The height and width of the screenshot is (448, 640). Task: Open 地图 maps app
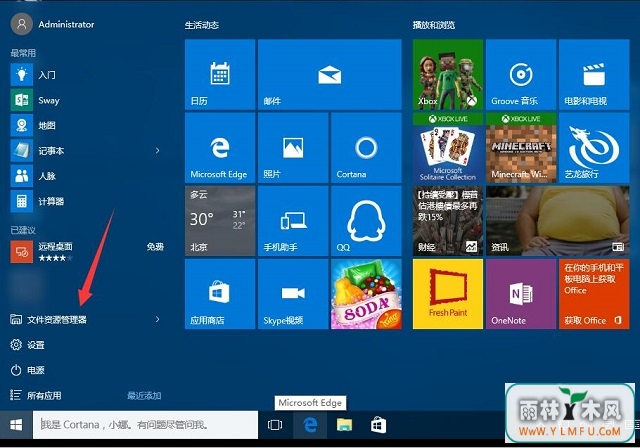click(87, 125)
